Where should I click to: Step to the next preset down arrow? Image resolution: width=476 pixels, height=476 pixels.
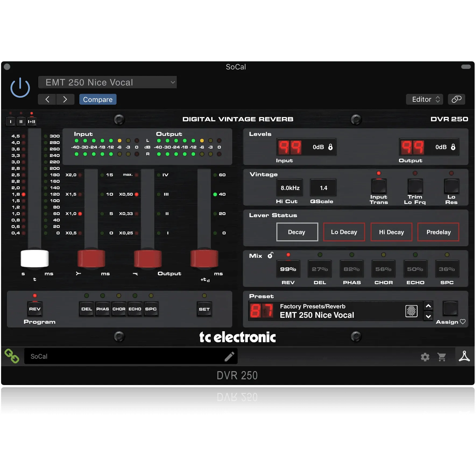pyautogui.click(x=428, y=316)
